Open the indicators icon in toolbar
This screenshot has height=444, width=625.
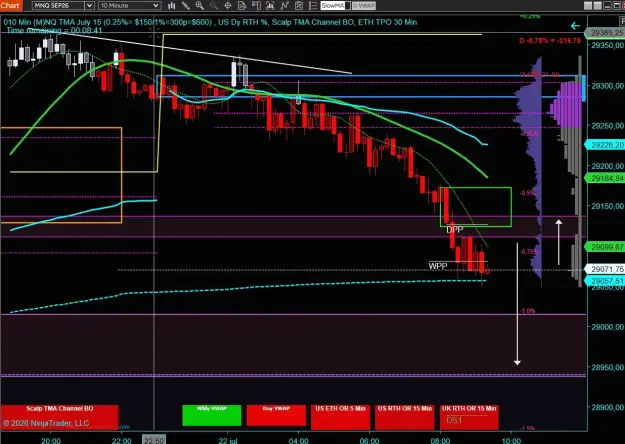285,6
